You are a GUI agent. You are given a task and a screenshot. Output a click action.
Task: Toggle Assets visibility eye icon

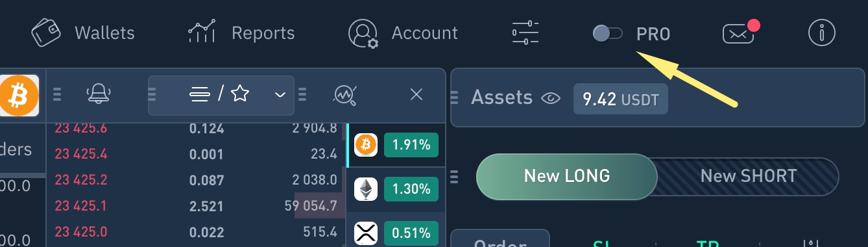point(551,99)
